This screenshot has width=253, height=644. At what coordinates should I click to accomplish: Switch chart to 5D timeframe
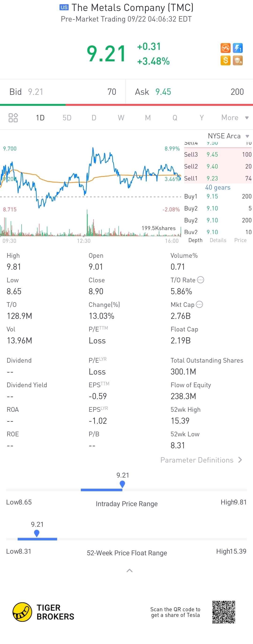pyautogui.click(x=67, y=118)
